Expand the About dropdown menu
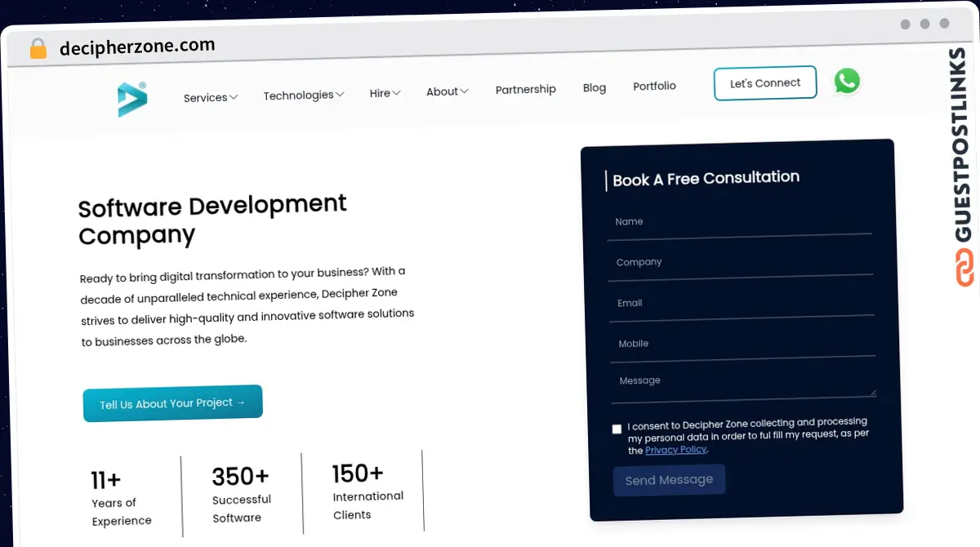Image resolution: width=980 pixels, height=547 pixels. [447, 91]
